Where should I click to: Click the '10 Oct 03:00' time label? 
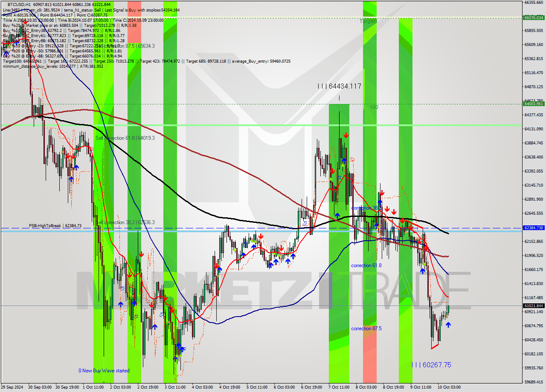tap(449, 387)
